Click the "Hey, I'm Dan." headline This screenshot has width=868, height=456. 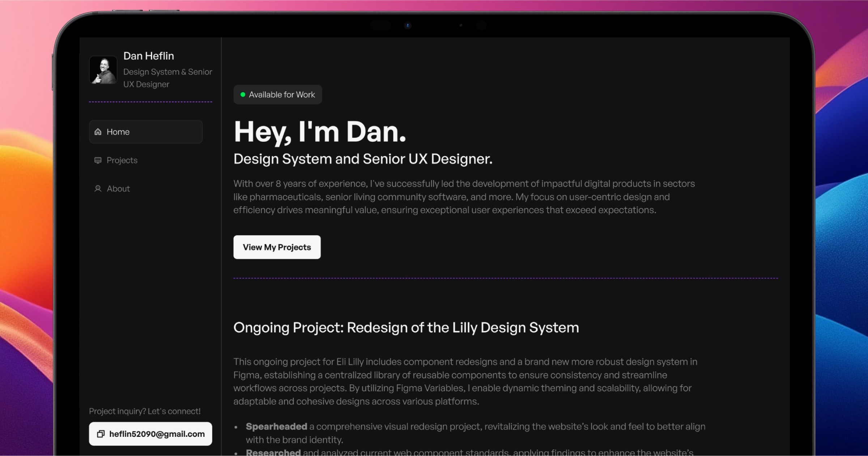point(320,132)
